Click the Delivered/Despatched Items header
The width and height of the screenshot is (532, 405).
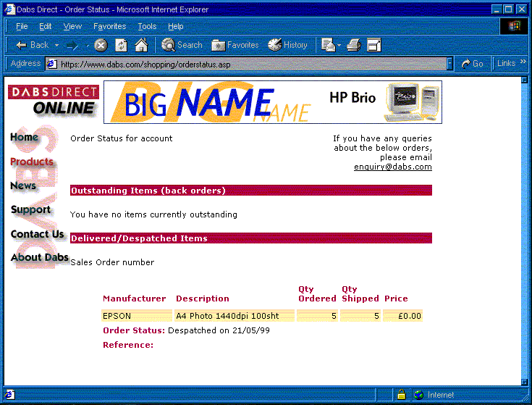click(251, 238)
